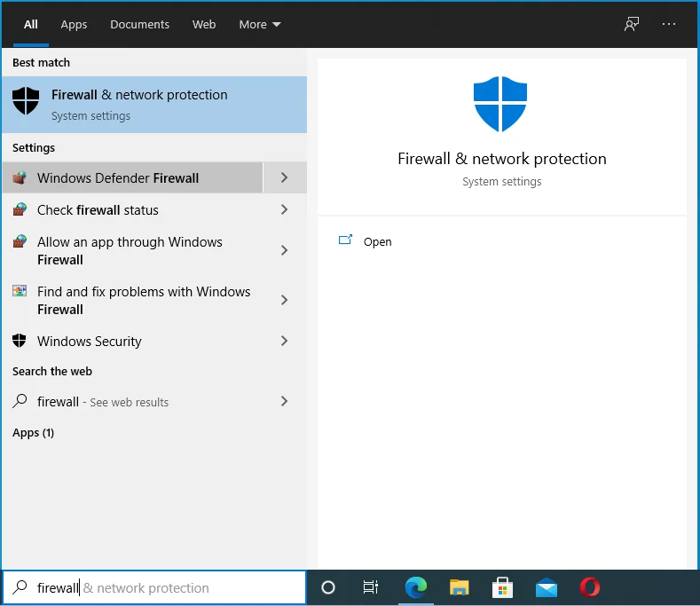Select the Web search tab

point(204,25)
